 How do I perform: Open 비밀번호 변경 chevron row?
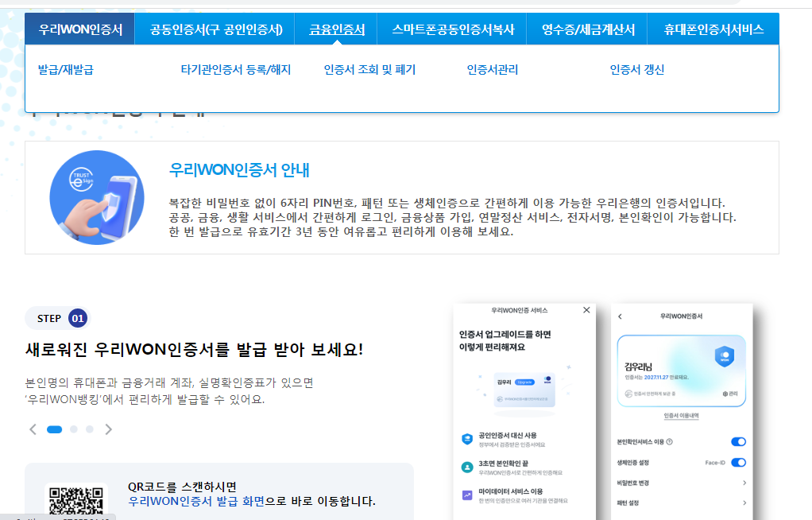click(681, 483)
